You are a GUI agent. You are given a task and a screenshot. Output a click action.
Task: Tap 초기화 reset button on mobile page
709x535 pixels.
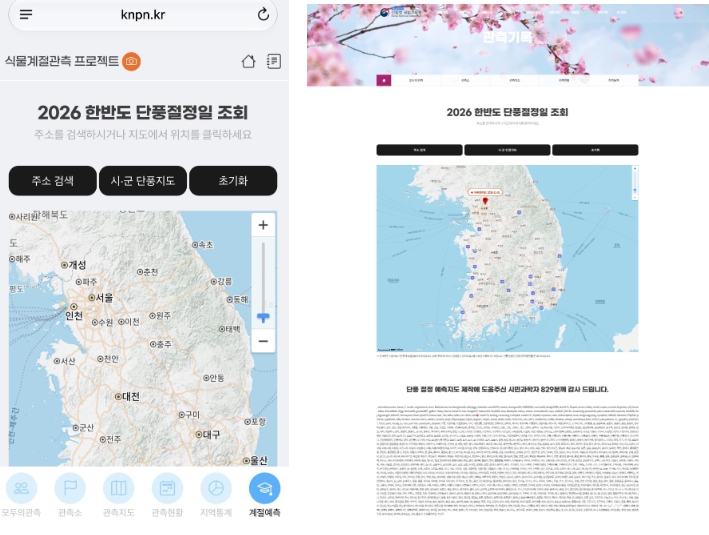click(233, 180)
